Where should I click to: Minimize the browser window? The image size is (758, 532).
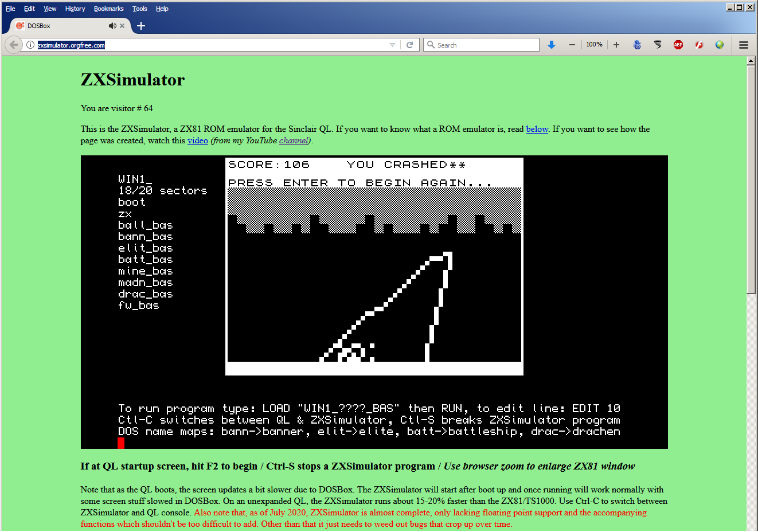coord(730,7)
